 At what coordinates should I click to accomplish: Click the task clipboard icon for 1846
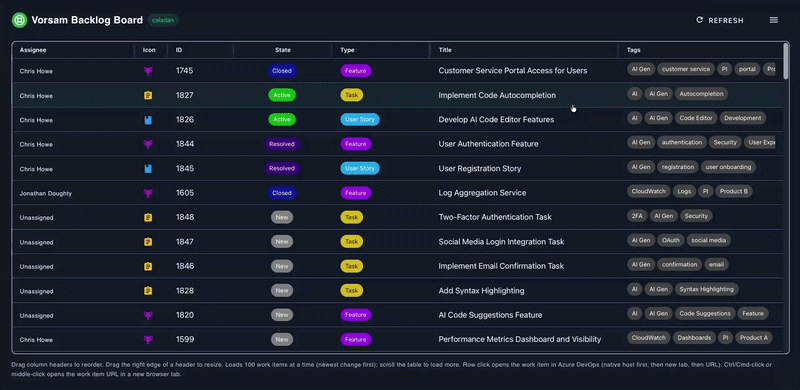coord(148,266)
